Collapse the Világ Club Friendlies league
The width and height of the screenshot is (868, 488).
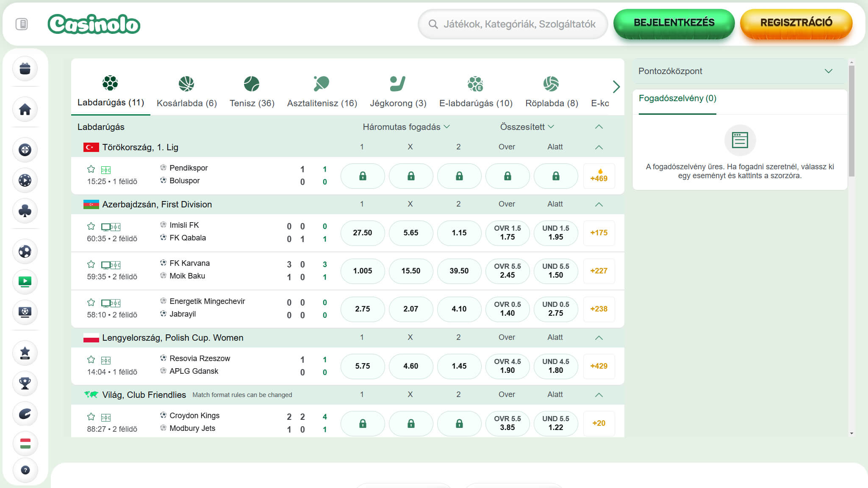tap(599, 395)
